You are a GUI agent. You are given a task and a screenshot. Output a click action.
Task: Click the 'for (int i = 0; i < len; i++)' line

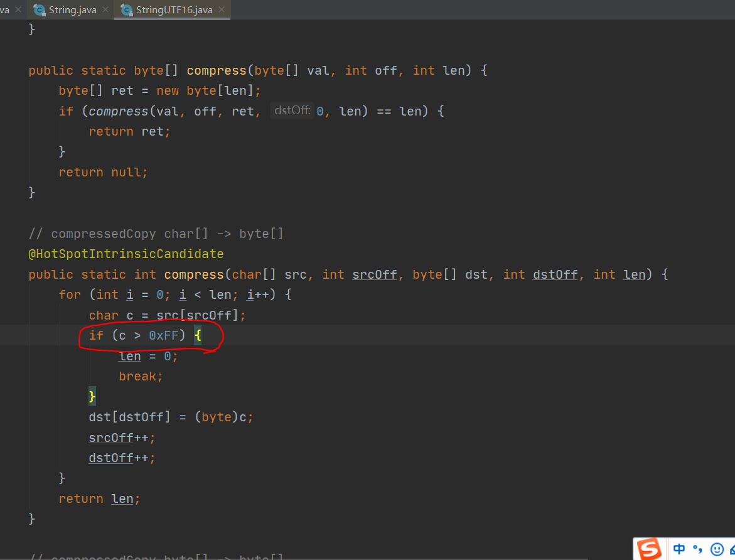[175, 294]
